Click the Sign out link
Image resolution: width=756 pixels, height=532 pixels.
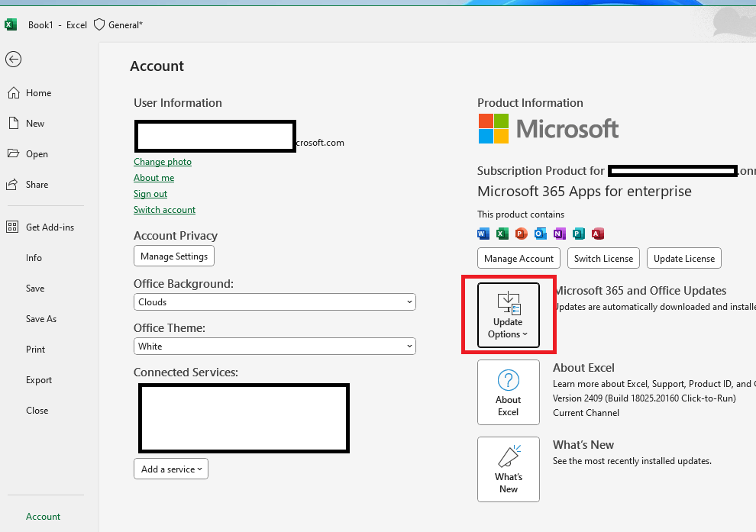pos(150,194)
